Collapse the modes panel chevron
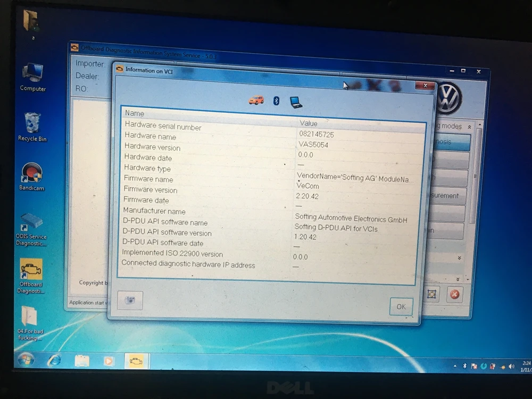Viewport: 532px width, 399px height. point(469,127)
